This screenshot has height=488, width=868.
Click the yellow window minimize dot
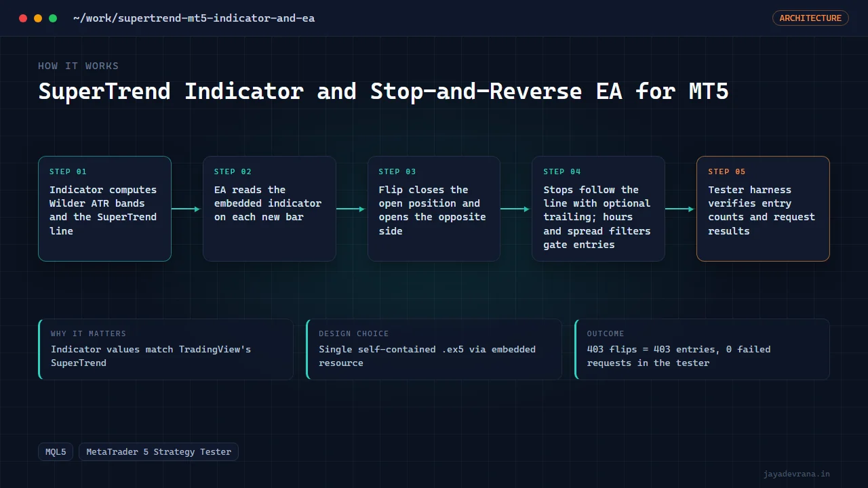tap(38, 18)
